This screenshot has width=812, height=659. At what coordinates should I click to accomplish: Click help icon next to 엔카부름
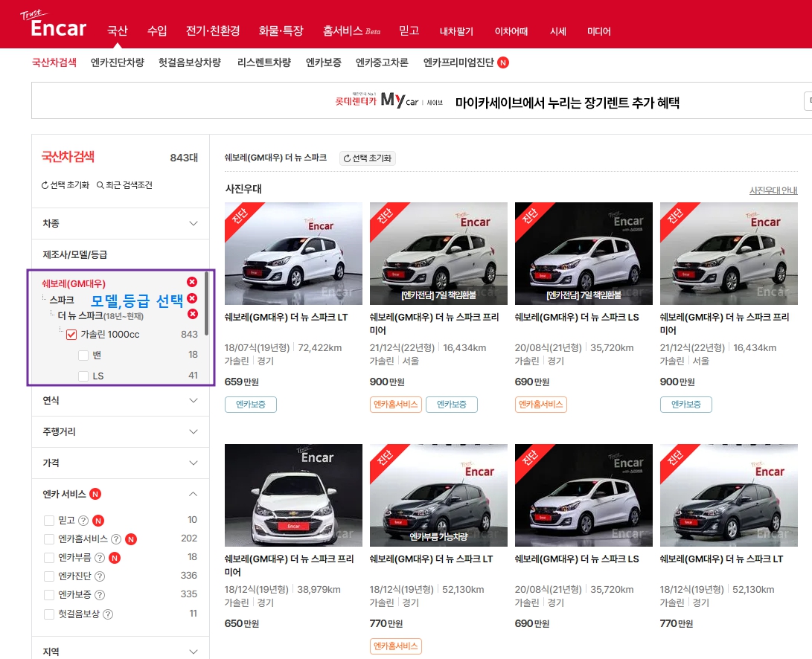pyautogui.click(x=100, y=558)
